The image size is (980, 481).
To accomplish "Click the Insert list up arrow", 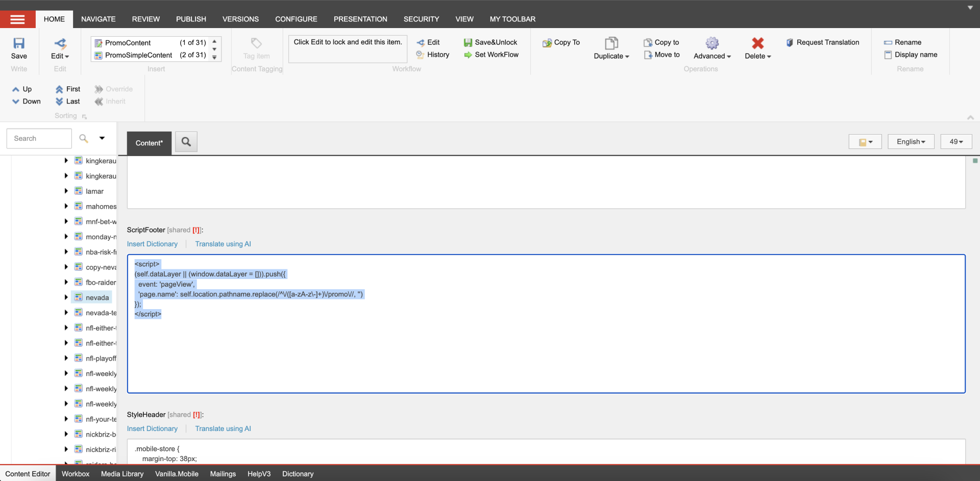I will coord(214,41).
